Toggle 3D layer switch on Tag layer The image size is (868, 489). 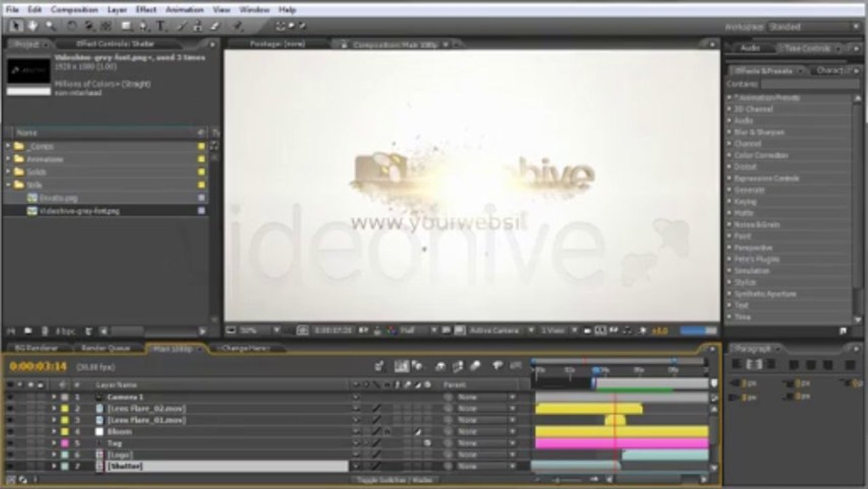point(428,443)
